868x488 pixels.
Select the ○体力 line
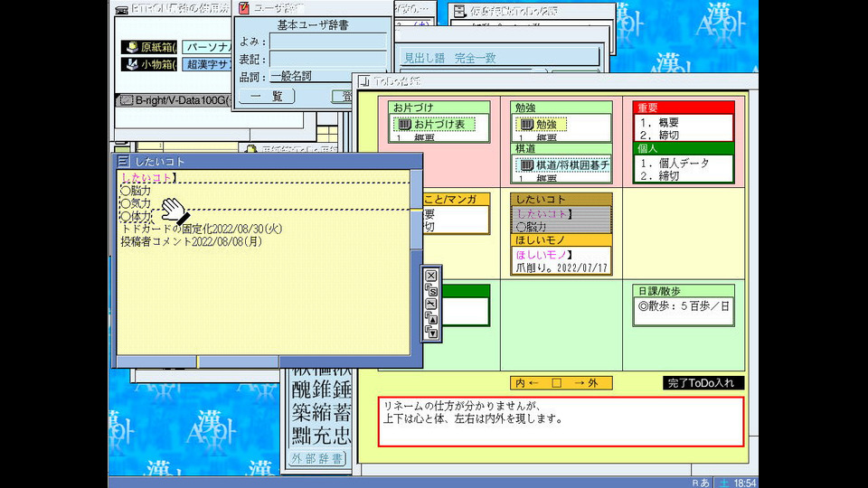coord(137,216)
